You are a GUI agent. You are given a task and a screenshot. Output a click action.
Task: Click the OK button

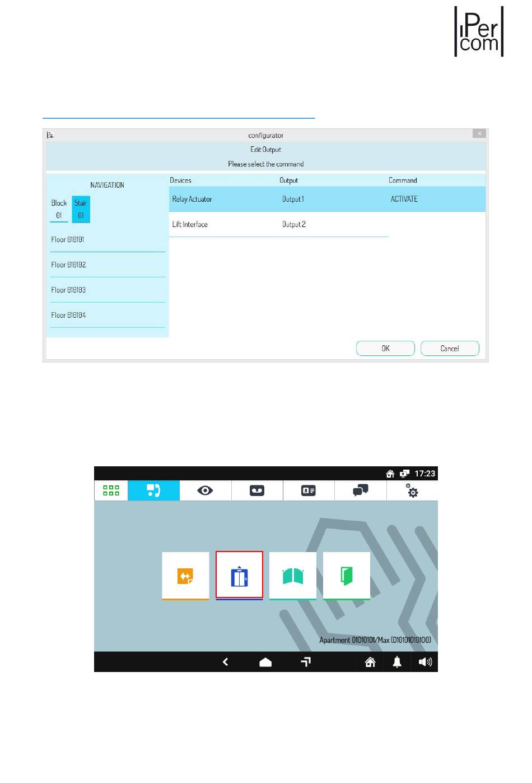[385, 348]
